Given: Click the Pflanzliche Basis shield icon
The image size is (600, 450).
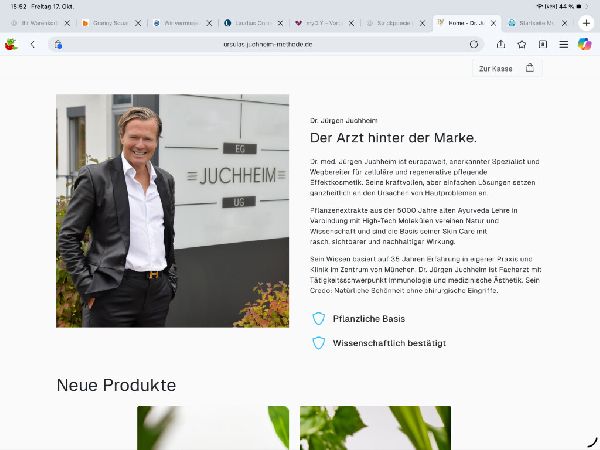Looking at the screenshot, I should pos(318,318).
